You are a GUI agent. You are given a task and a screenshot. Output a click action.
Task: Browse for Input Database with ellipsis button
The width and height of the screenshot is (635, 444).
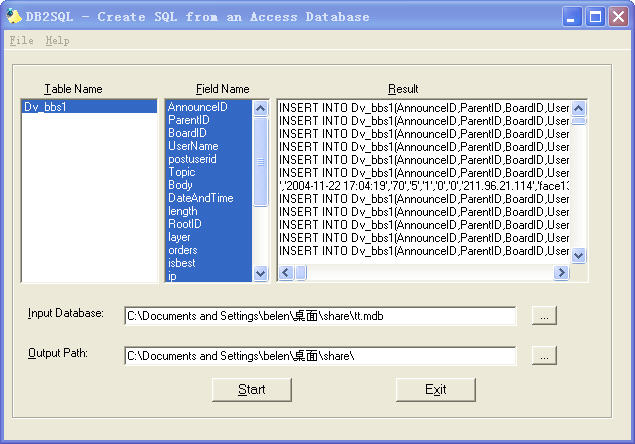[544, 316]
